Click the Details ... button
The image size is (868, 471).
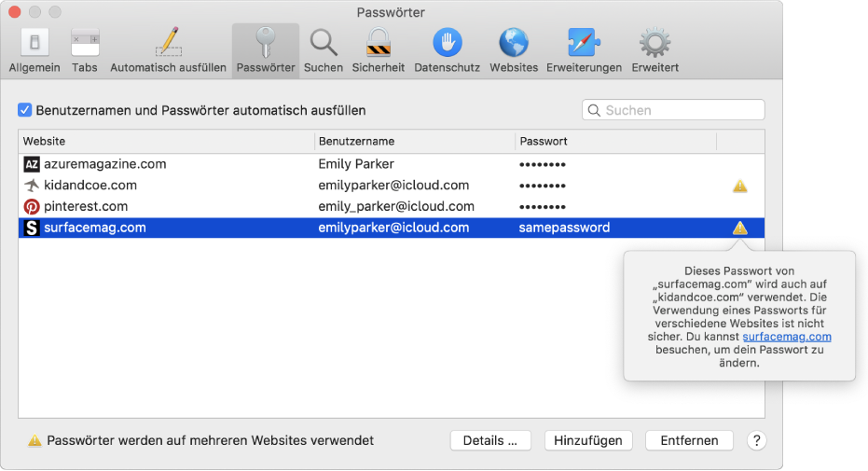coord(490,440)
